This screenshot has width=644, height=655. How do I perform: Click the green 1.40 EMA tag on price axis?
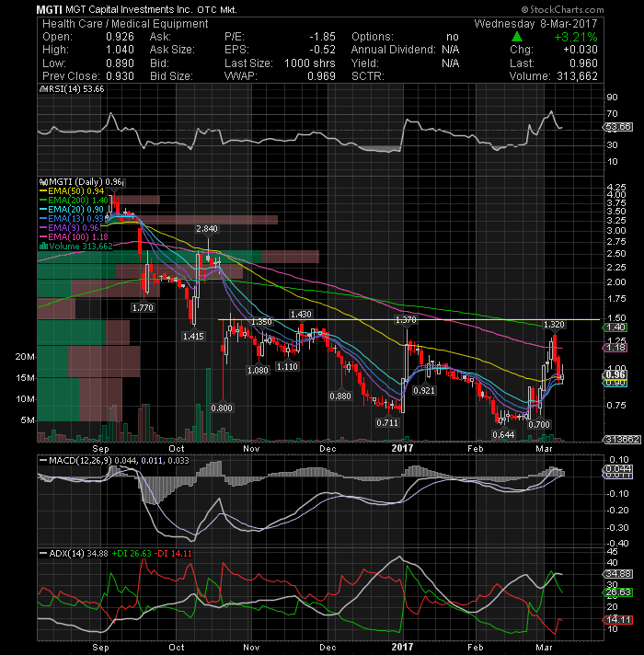click(615, 327)
